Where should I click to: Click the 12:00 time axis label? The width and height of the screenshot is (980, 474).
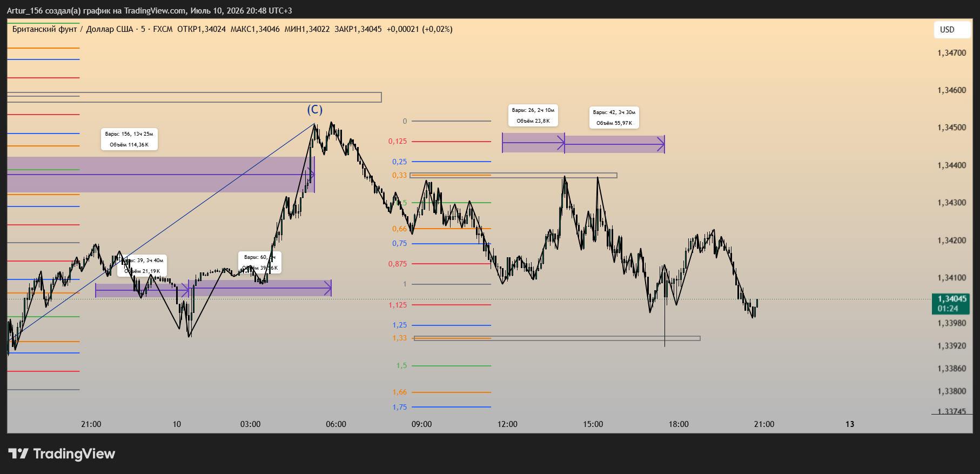[x=507, y=424]
